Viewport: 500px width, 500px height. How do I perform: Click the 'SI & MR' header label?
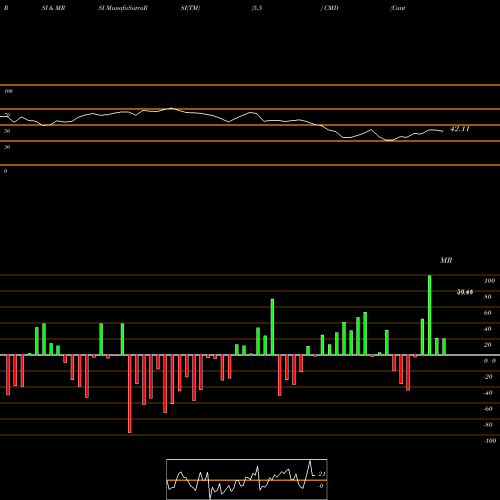point(53,8)
